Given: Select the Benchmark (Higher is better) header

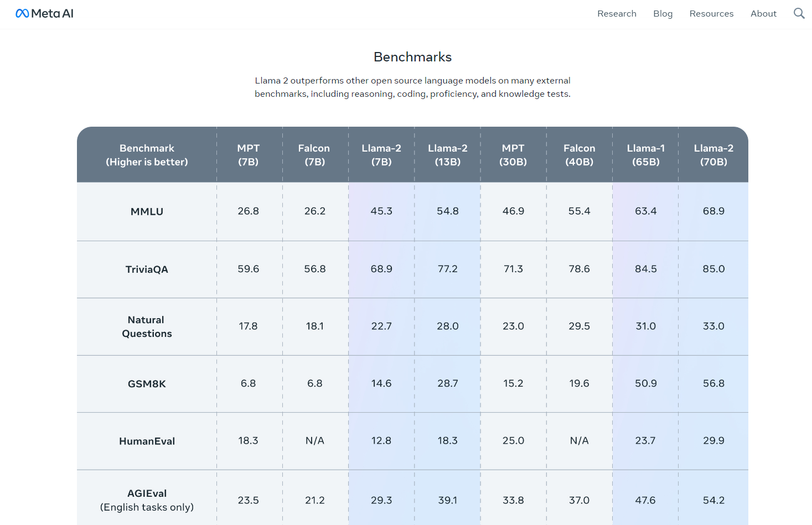Looking at the screenshot, I should pyautogui.click(x=147, y=155).
